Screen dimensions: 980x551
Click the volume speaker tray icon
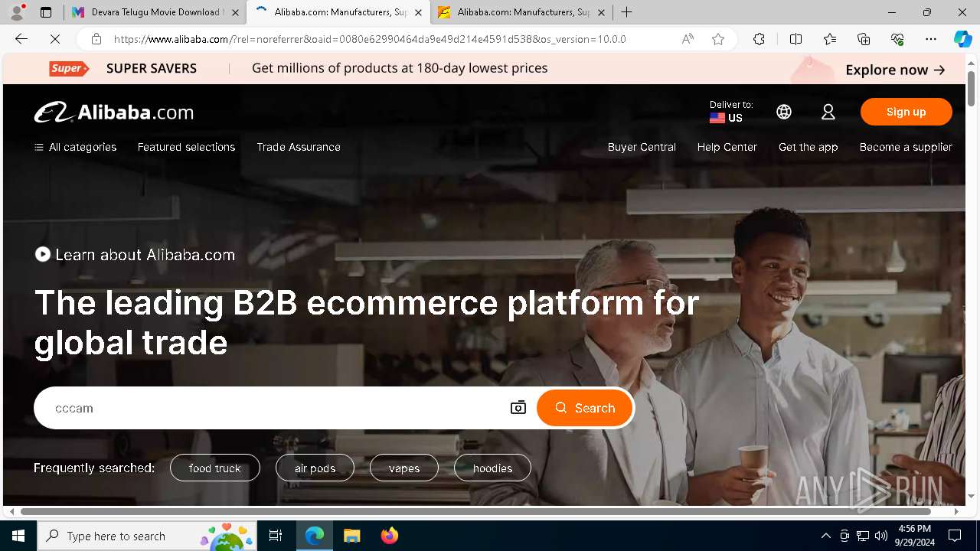881,536
